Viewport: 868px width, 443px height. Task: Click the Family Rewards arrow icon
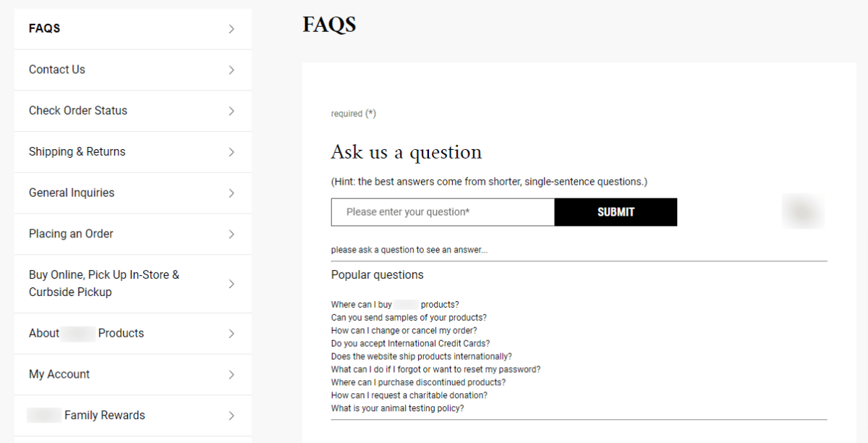tap(231, 415)
